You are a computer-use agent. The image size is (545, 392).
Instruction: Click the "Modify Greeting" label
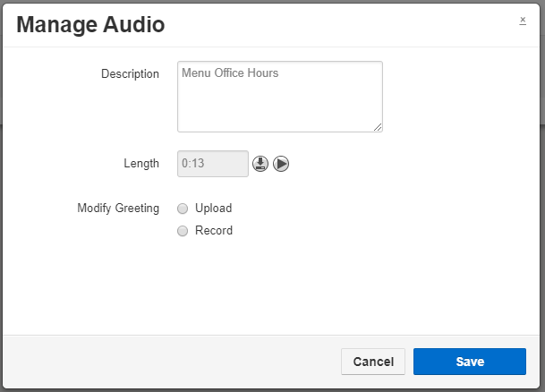tap(118, 209)
